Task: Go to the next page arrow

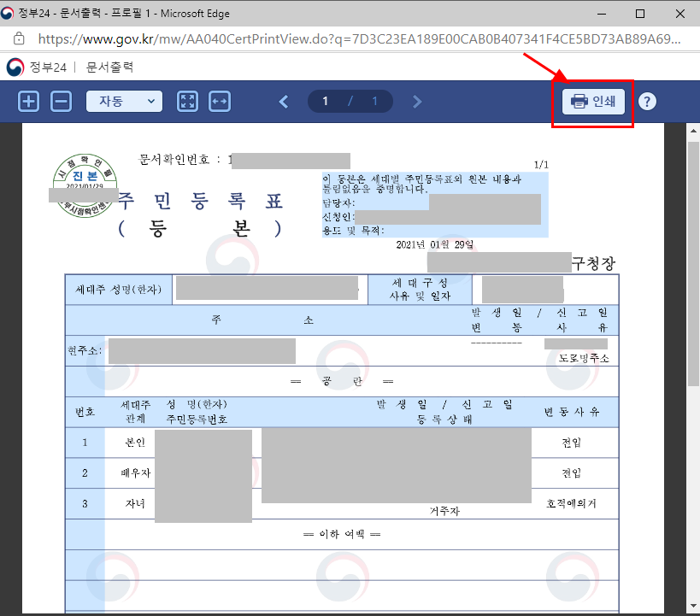Action: point(417,102)
